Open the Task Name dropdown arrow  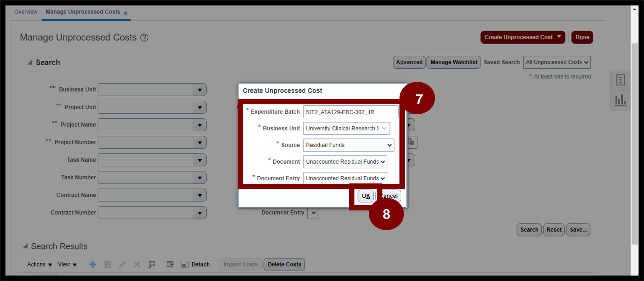200,160
